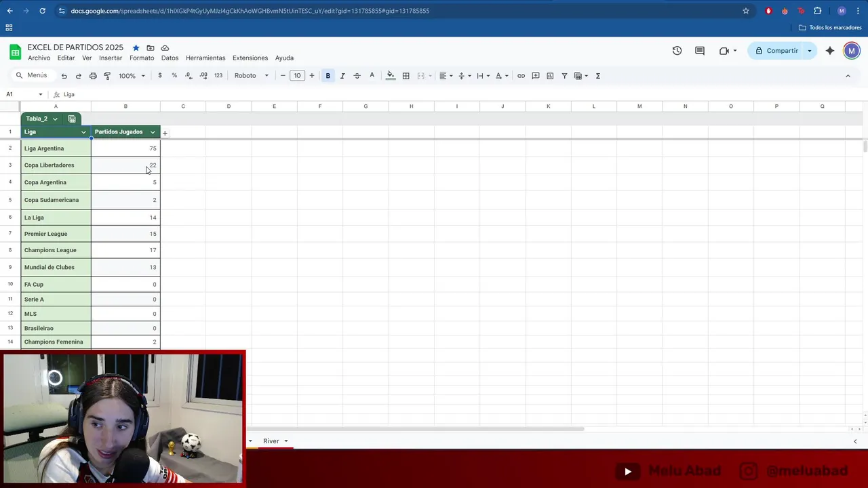Open Gemini sparkle assistant

(830, 51)
